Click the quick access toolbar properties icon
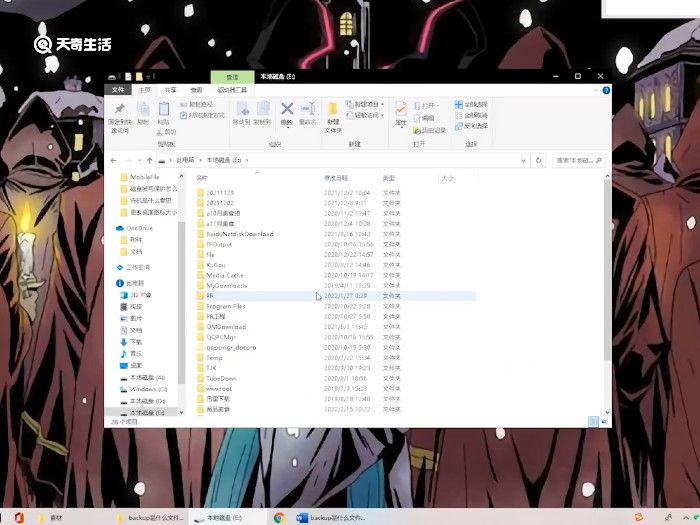Viewport: 700px width, 525px height. click(128, 77)
